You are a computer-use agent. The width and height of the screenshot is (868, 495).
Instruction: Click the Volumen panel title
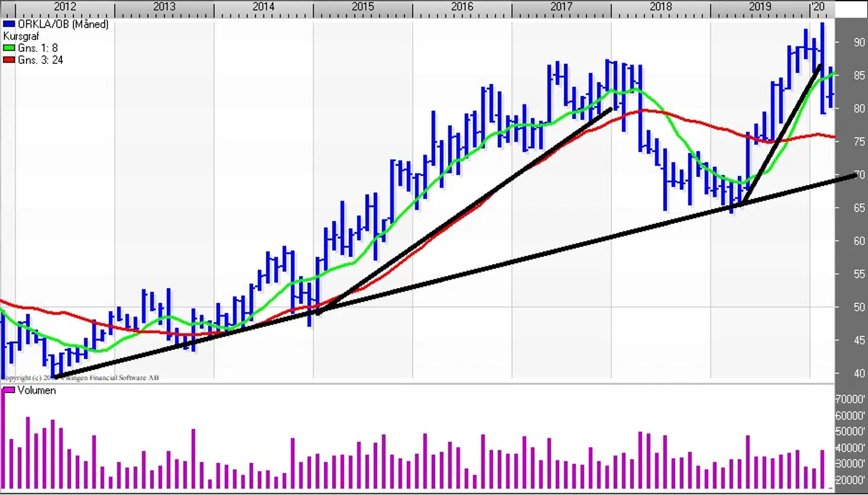coord(37,391)
